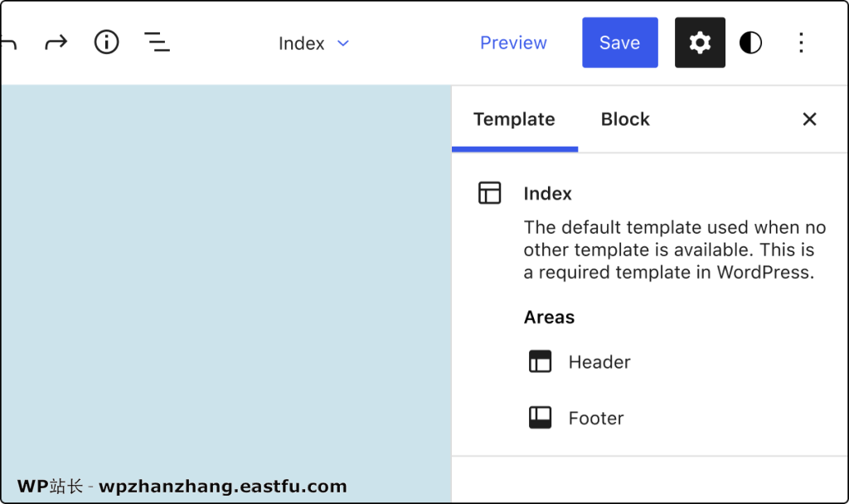849x504 pixels.
Task: Close the settings sidebar with X
Action: pyautogui.click(x=809, y=119)
